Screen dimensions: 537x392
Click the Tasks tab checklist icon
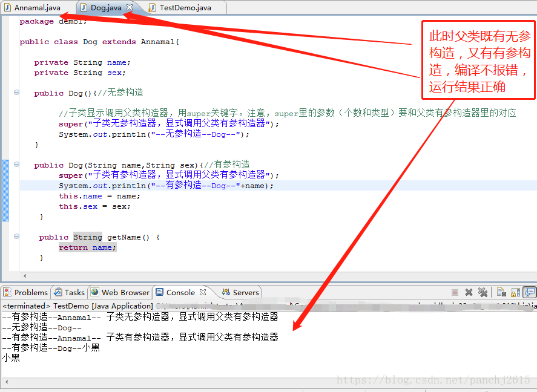pos(58,292)
